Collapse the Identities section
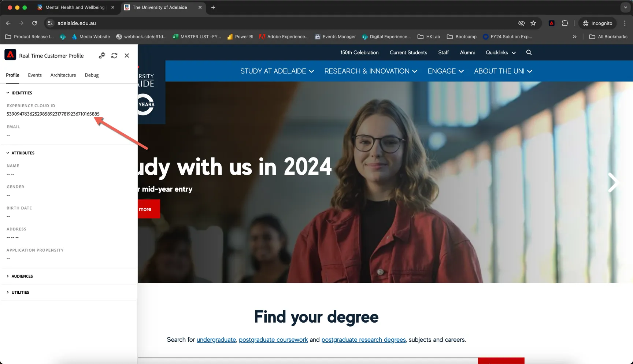This screenshot has height=364, width=633. pyautogui.click(x=19, y=93)
